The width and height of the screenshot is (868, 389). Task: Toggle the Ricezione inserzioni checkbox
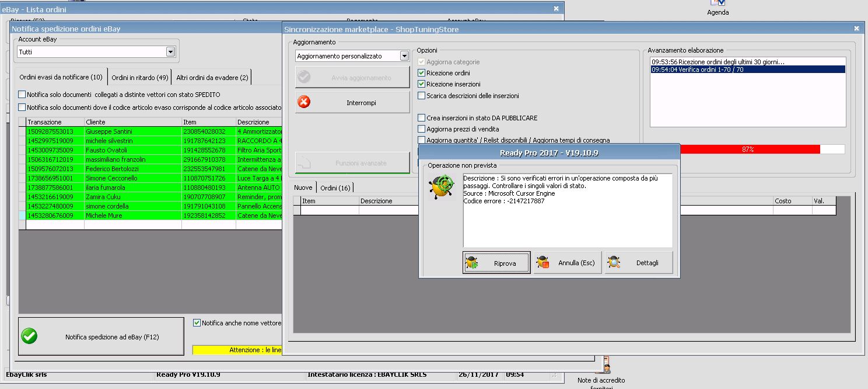pyautogui.click(x=422, y=84)
